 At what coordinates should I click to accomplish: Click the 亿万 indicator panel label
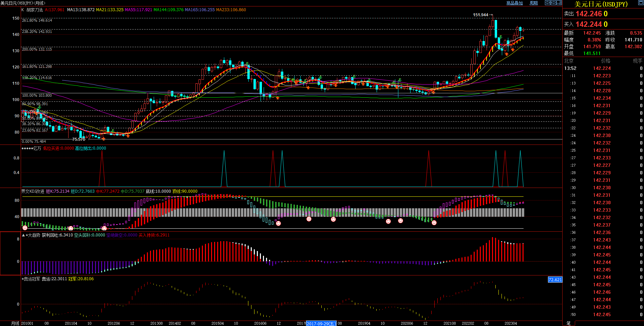[x=37, y=148]
